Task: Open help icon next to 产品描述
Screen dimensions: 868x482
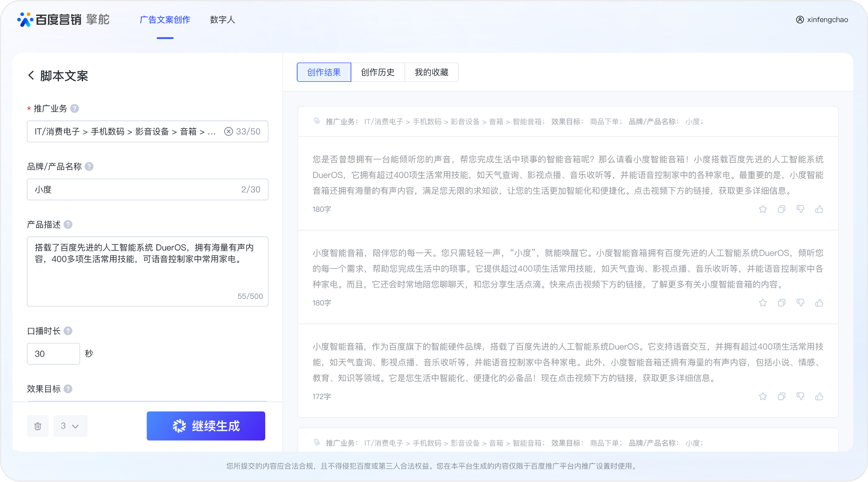Action: pyautogui.click(x=68, y=224)
